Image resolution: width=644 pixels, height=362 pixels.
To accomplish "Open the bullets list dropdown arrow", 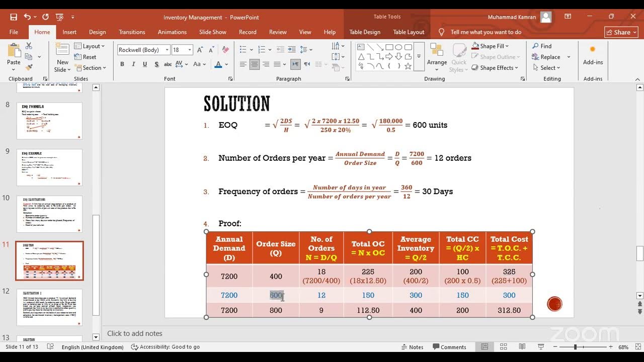I will pos(251,50).
